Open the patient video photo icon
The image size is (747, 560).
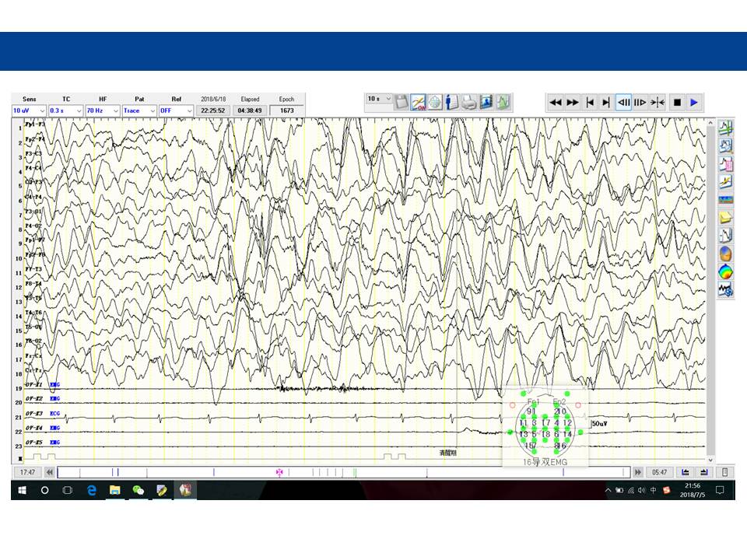[486, 102]
